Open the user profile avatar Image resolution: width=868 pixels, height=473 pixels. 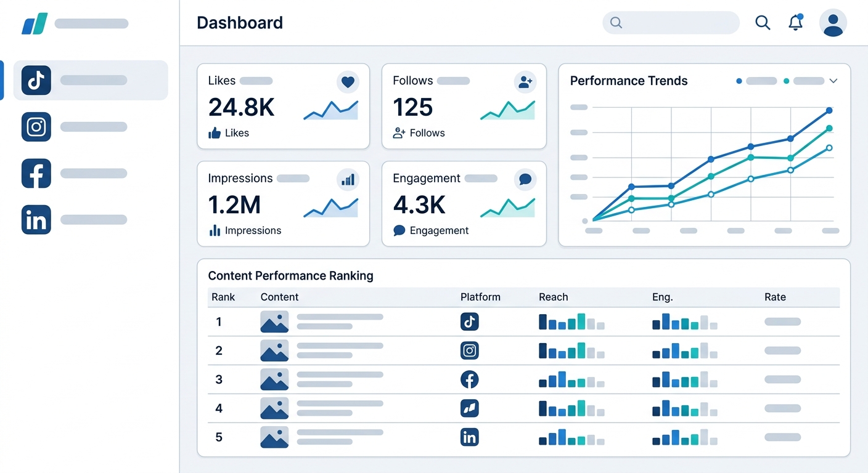833,23
